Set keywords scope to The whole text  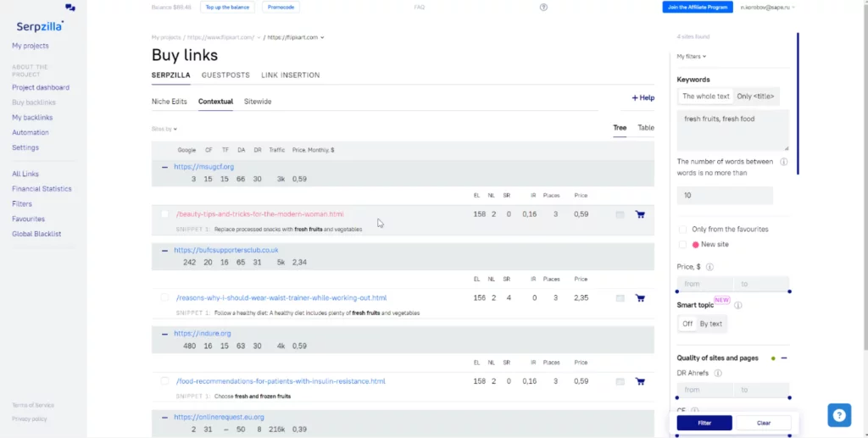pos(706,97)
